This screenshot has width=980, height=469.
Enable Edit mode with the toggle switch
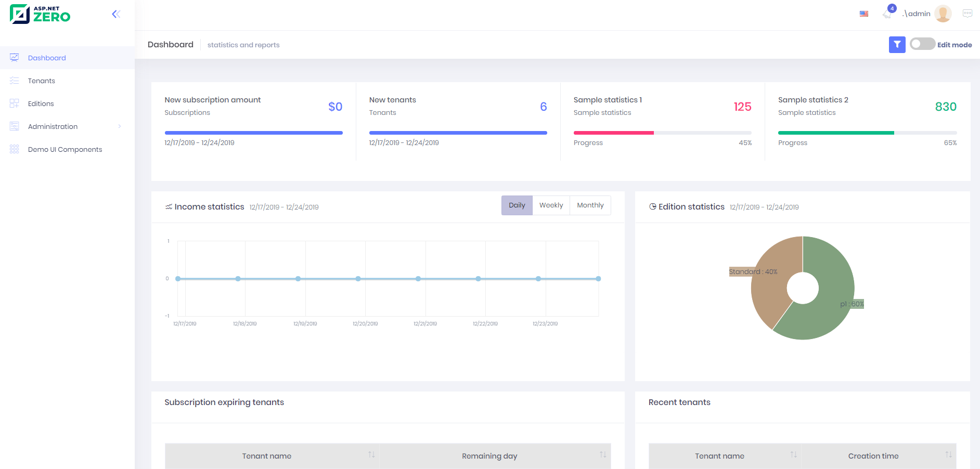pyautogui.click(x=922, y=44)
